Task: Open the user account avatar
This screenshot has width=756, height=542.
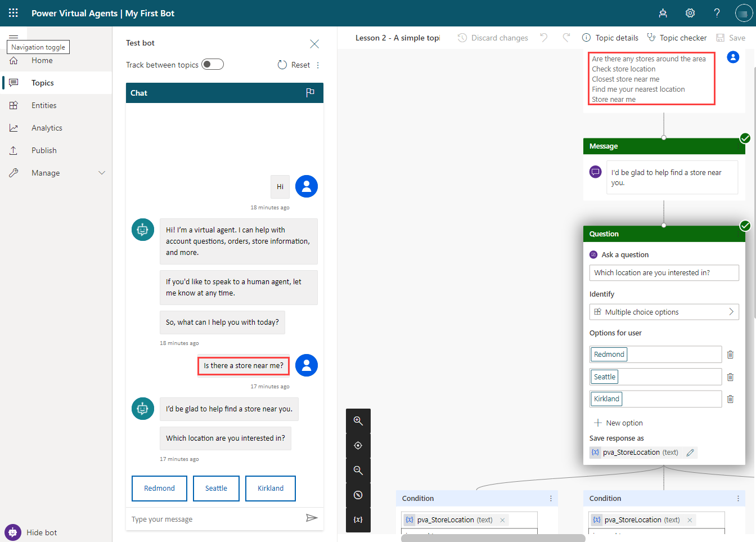Action: click(x=744, y=13)
